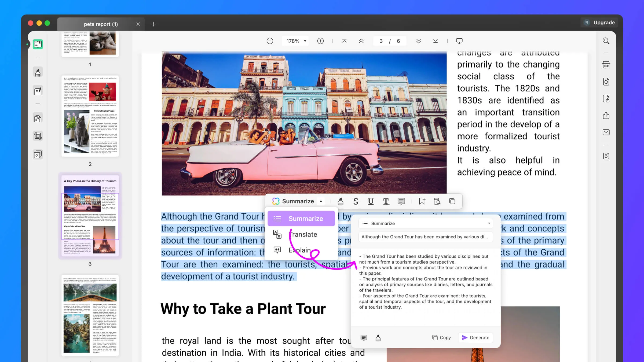Select the bookmark icon in toolbar
Viewport: 644px width, 362px height.
point(422,201)
